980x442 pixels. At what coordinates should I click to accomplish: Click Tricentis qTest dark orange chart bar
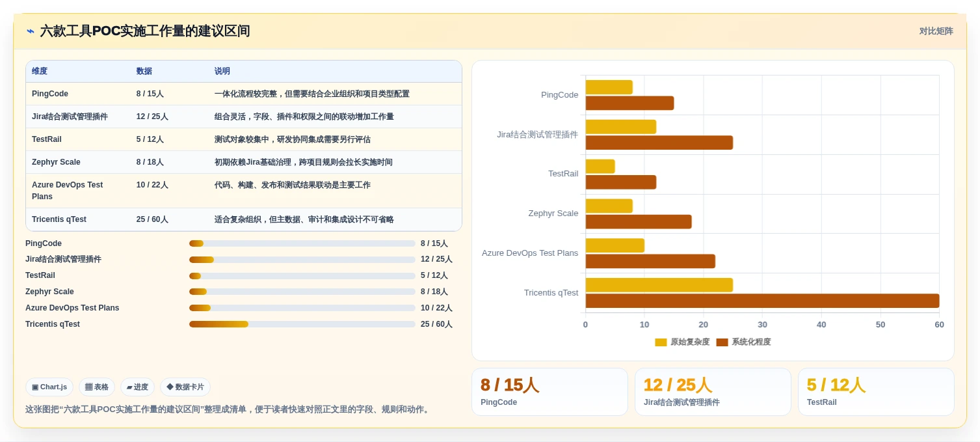[762, 301]
